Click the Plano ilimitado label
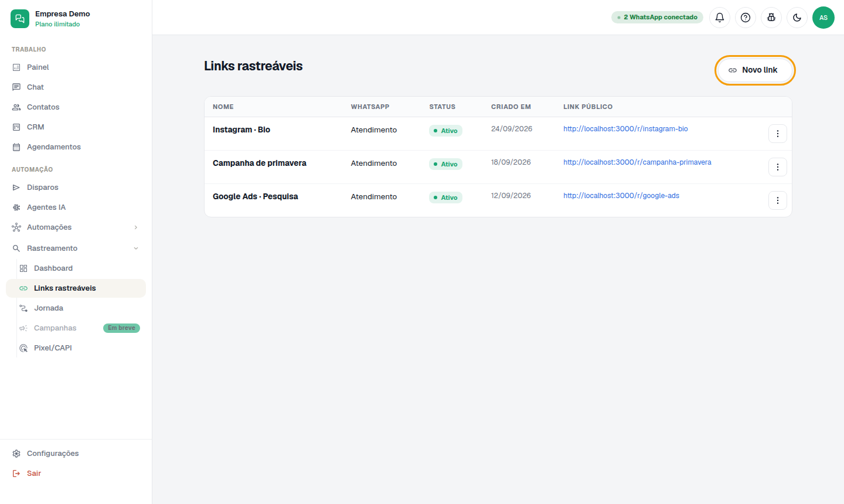844x504 pixels. pos(57,25)
